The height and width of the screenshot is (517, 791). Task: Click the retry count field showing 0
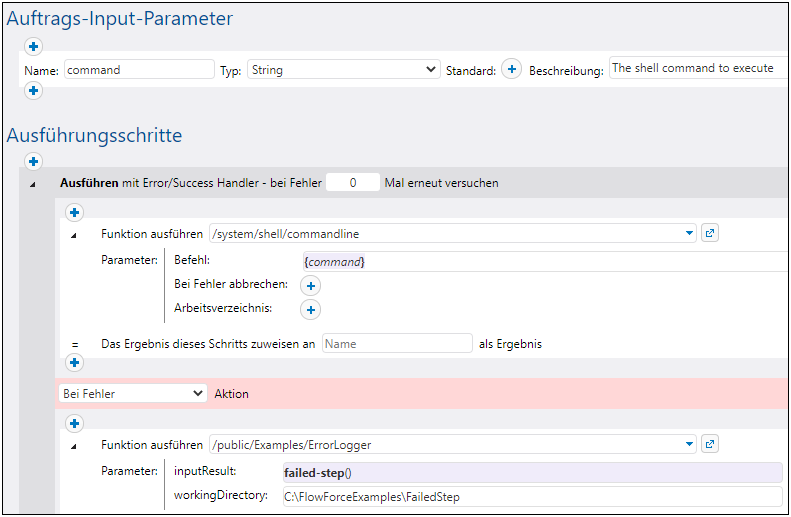pyautogui.click(x=353, y=183)
